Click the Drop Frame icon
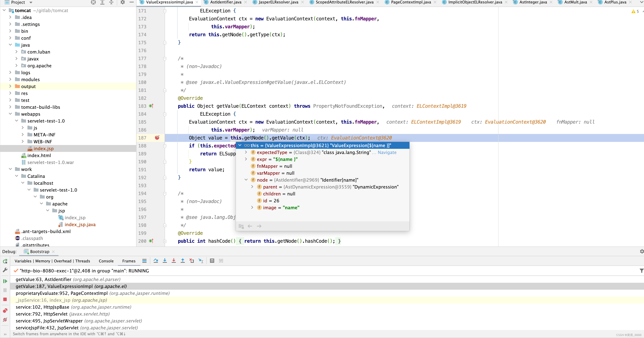Viewport: 644px width, 338px height. pos(192,261)
